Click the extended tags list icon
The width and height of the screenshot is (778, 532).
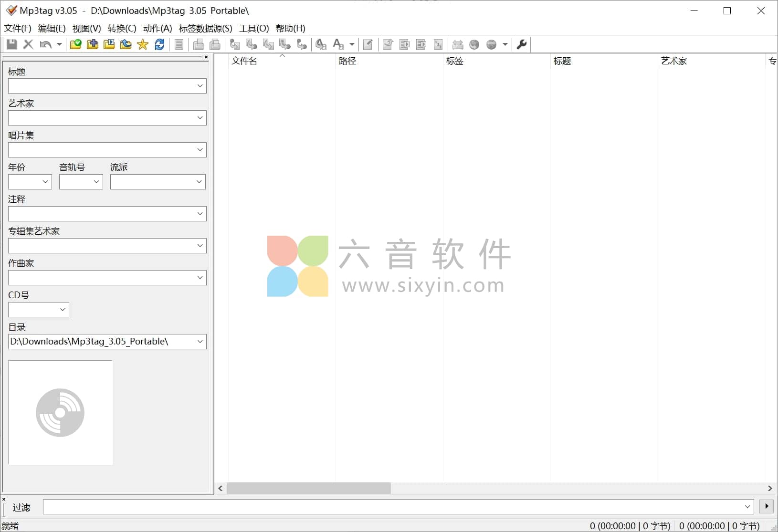pos(179,44)
